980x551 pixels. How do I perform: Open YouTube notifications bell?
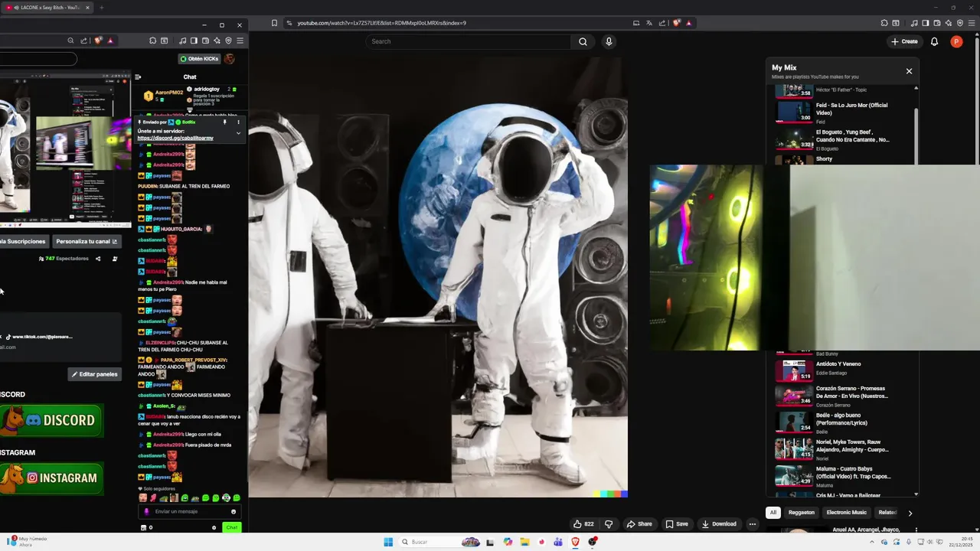[934, 41]
